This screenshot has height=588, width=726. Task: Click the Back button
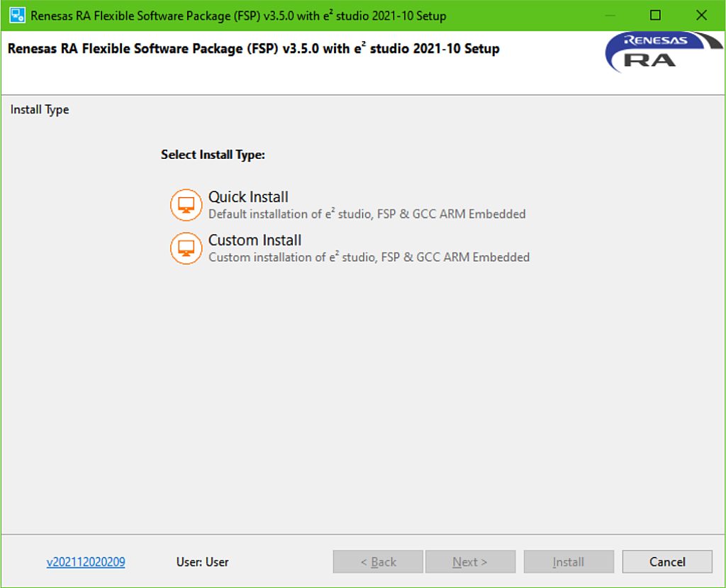point(377,561)
